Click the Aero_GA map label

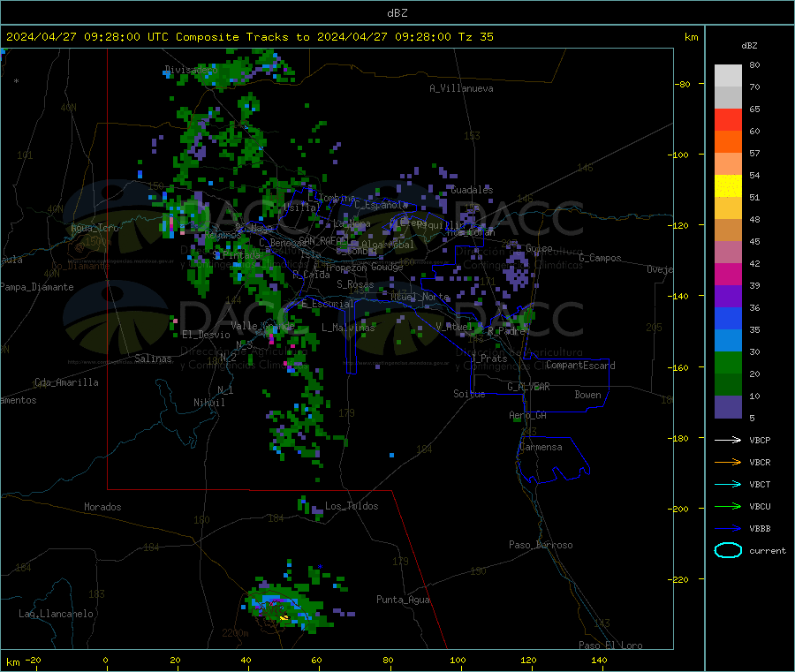pyautogui.click(x=528, y=415)
